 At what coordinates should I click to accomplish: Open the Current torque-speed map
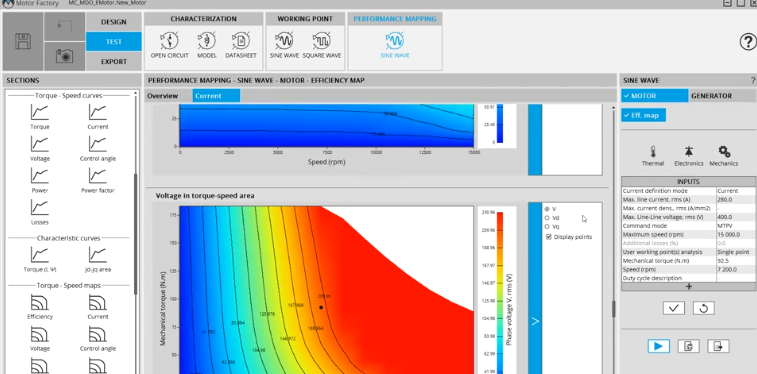[98, 307]
